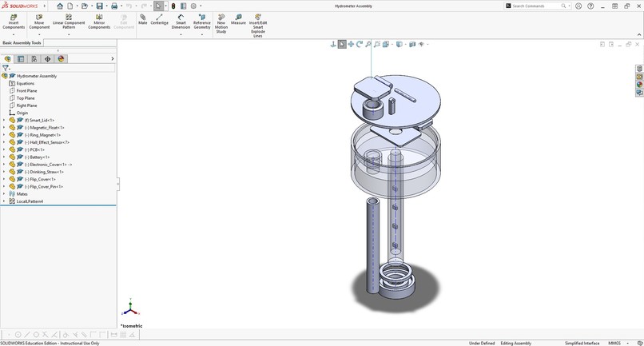Click the Mate tool
This screenshot has height=346, width=644.
[142, 19]
